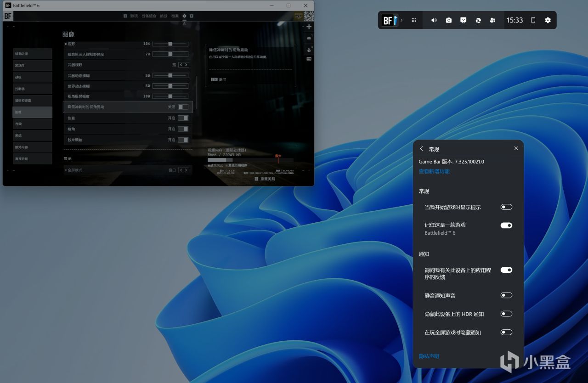588x383 pixels.
Task: Adjust the 视野 slider in Battlefield
Action: pyautogui.click(x=170, y=44)
